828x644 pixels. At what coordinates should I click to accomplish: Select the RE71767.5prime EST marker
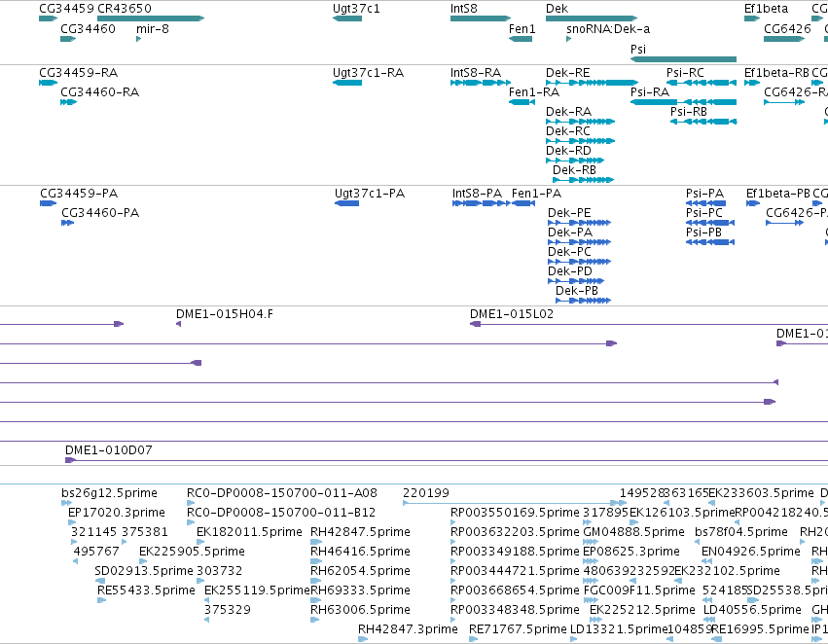click(x=473, y=639)
